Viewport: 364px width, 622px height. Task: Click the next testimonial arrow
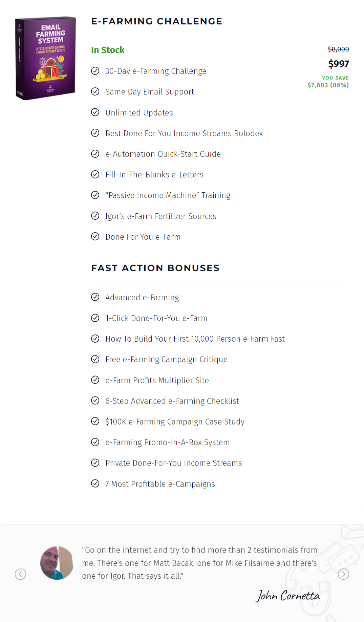click(343, 574)
